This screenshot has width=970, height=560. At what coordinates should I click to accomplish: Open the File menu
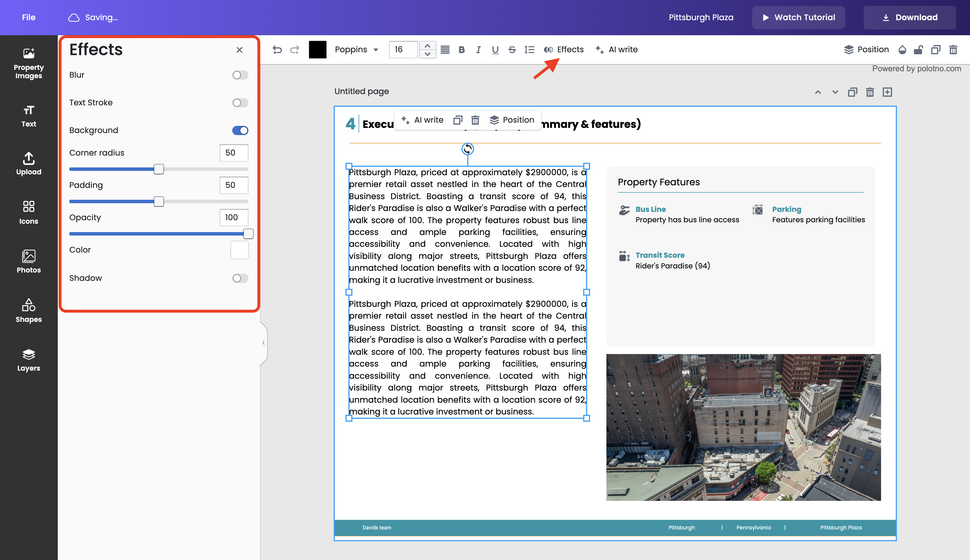coord(29,17)
